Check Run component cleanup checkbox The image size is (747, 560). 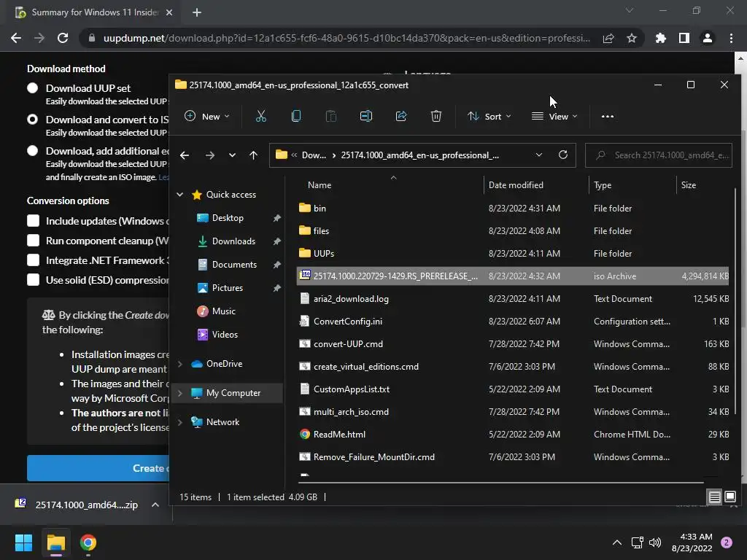[33, 241]
